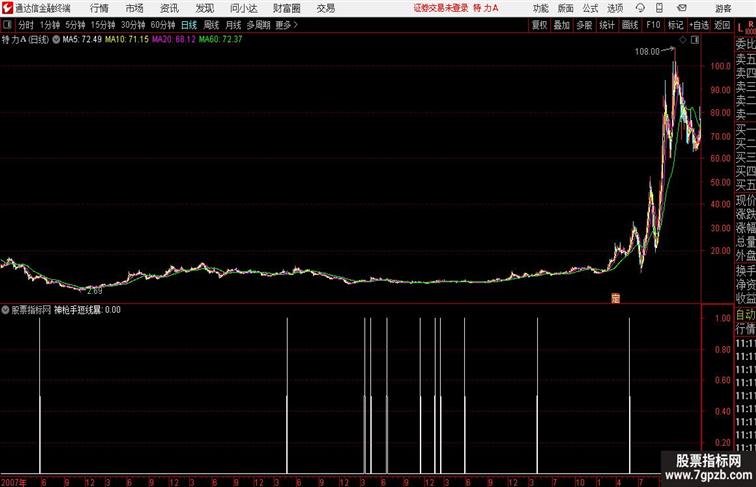Open the 市场 menu
756x487 pixels.
pyautogui.click(x=135, y=8)
